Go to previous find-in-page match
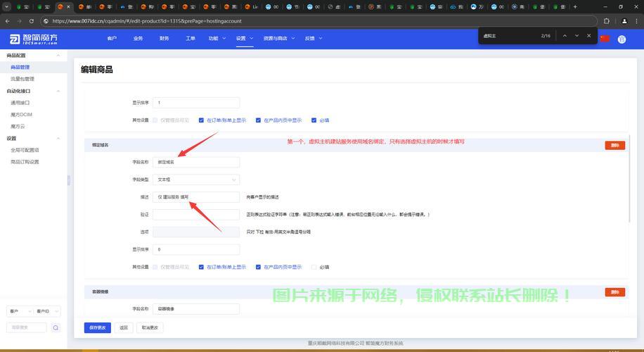The width and height of the screenshot is (644, 352). point(564,36)
